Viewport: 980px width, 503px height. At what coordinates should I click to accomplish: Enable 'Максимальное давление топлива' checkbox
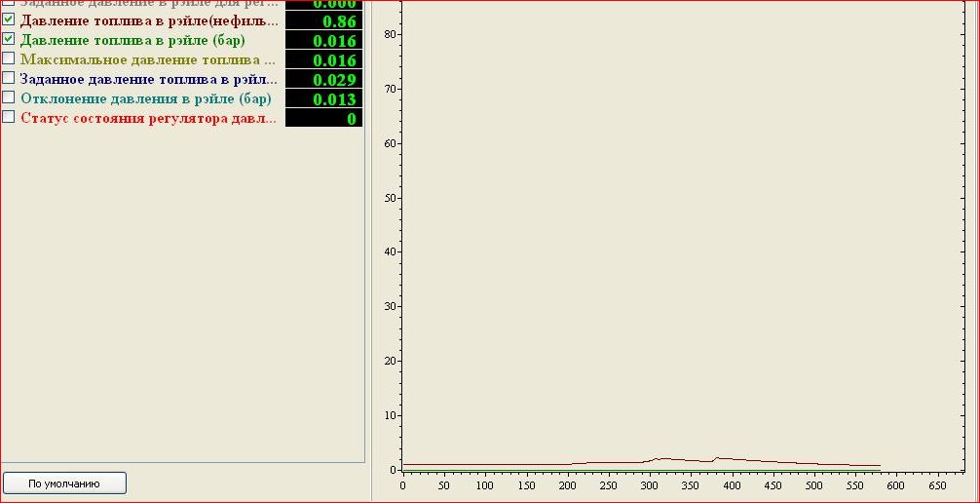pos(8,58)
